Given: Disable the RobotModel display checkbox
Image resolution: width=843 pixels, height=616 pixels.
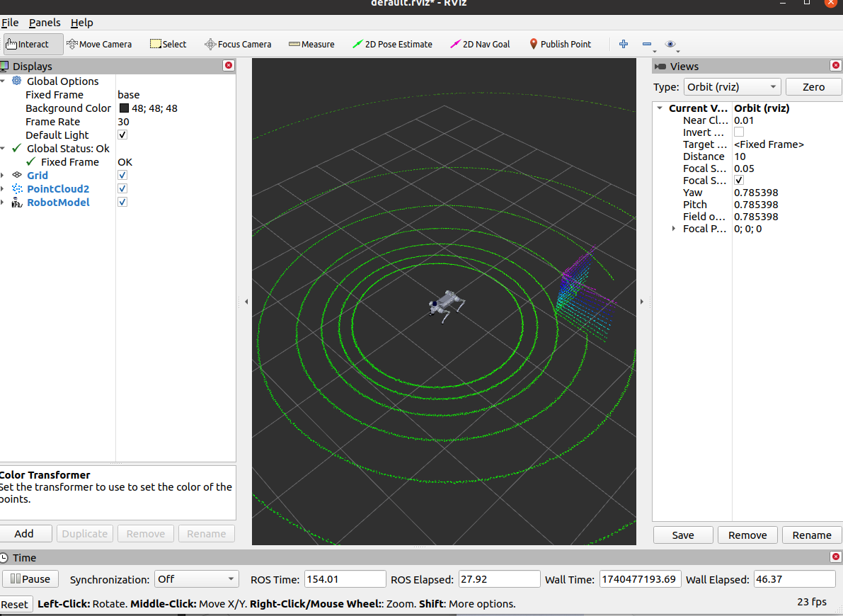Looking at the screenshot, I should [122, 202].
